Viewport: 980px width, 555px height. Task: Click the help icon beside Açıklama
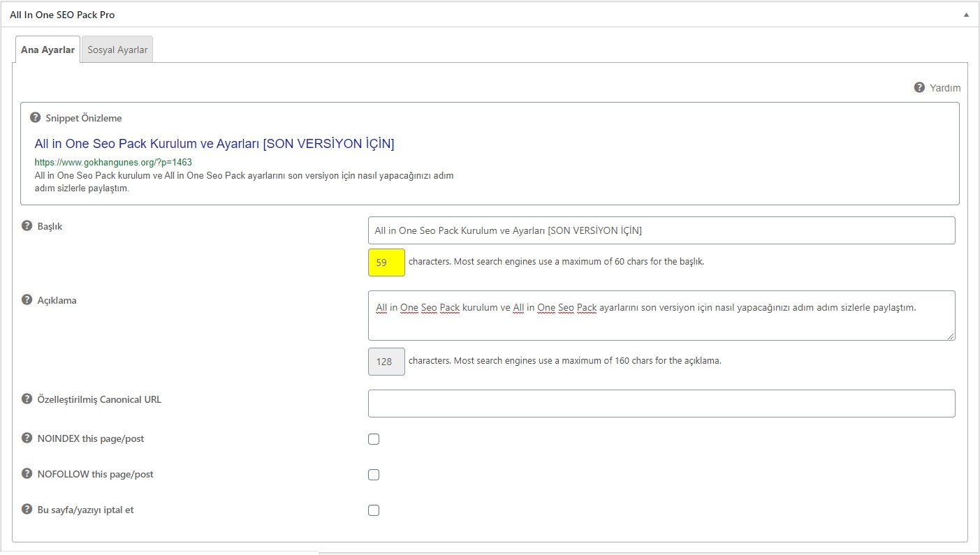(27, 300)
